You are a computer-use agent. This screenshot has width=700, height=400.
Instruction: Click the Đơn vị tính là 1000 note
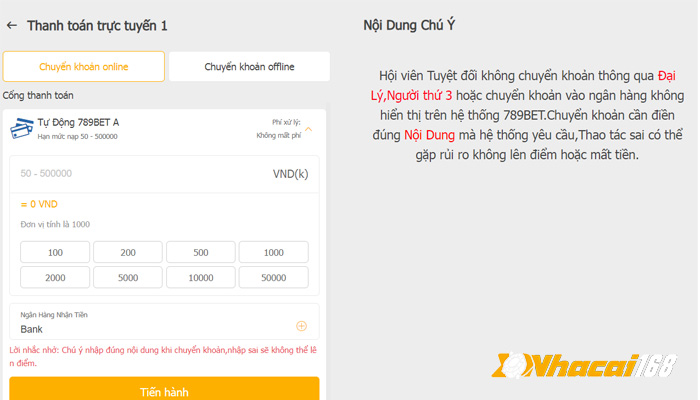pyautogui.click(x=55, y=224)
